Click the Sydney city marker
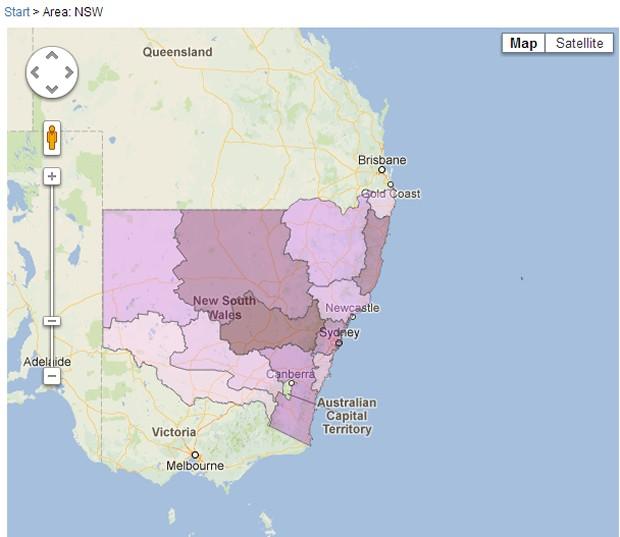 pyautogui.click(x=338, y=344)
